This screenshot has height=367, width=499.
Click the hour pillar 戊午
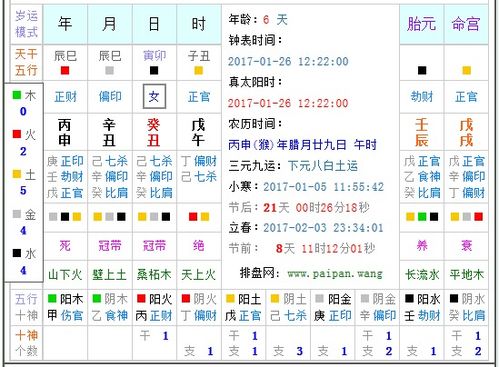(x=198, y=132)
